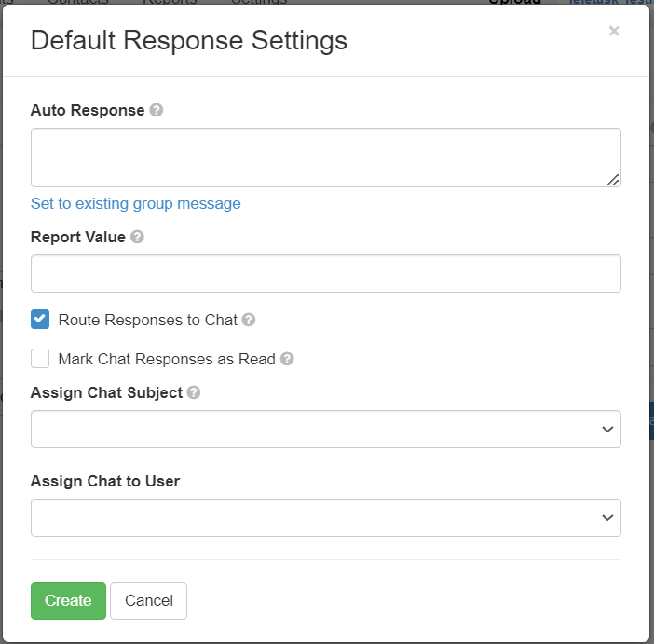Click the Auto Response textarea resize handle
Viewport: 654px width, 644px height.
tap(613, 179)
